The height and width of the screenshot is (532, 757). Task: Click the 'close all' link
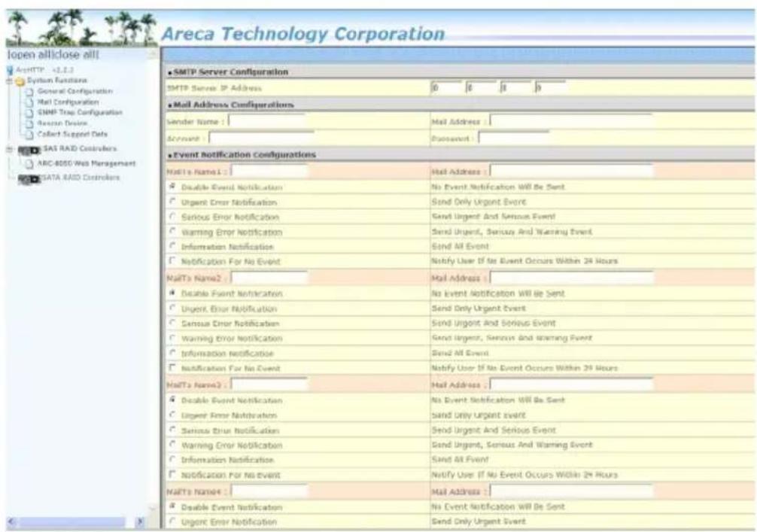pos(72,54)
